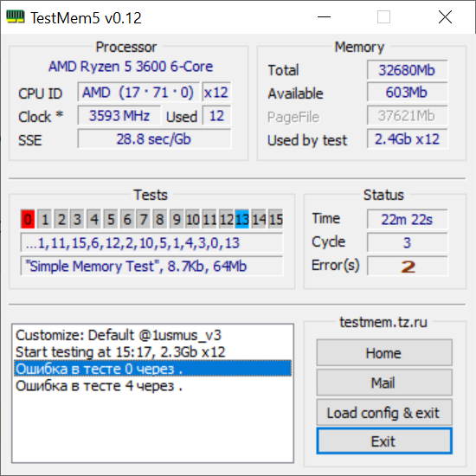
Task: Click the Time value 22m 22s
Action: coord(407,219)
